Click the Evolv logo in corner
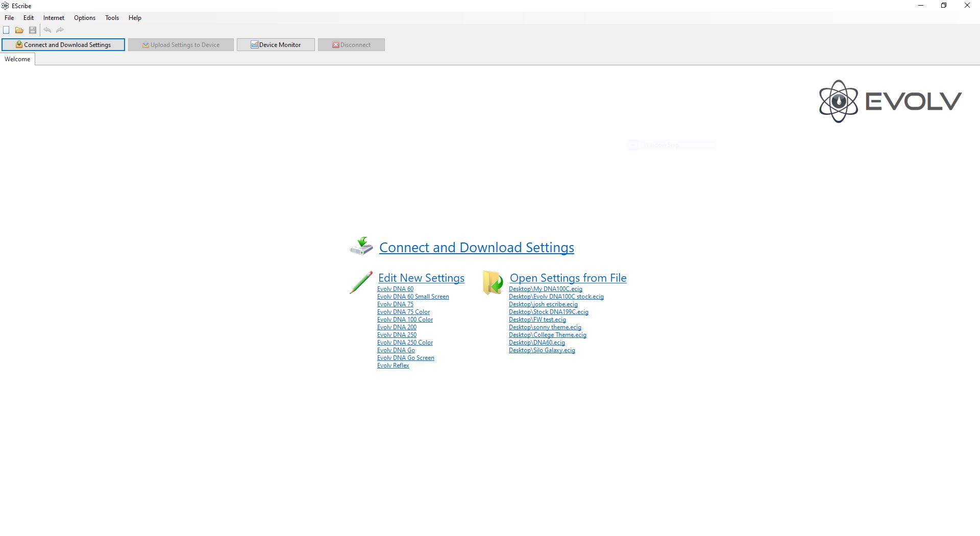The image size is (980, 536). coord(890,101)
